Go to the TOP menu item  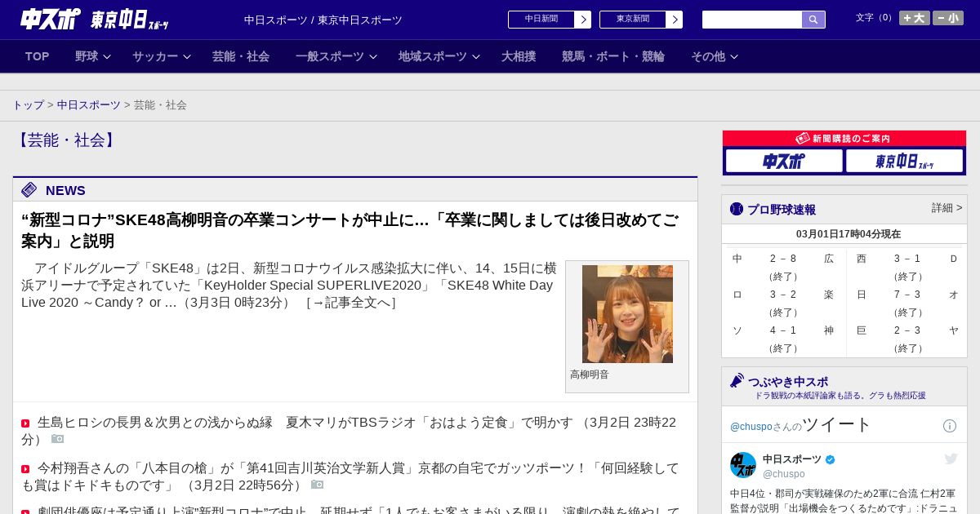pos(38,56)
